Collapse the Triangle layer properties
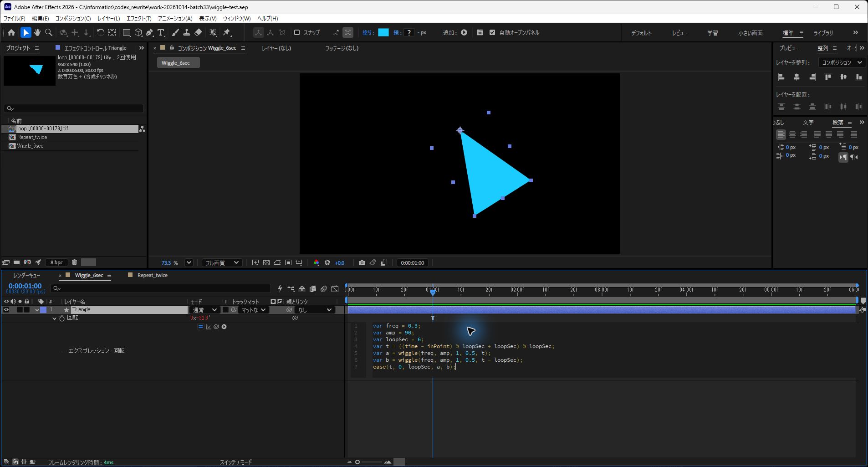Viewport: 868px width, 467px height. (37, 310)
